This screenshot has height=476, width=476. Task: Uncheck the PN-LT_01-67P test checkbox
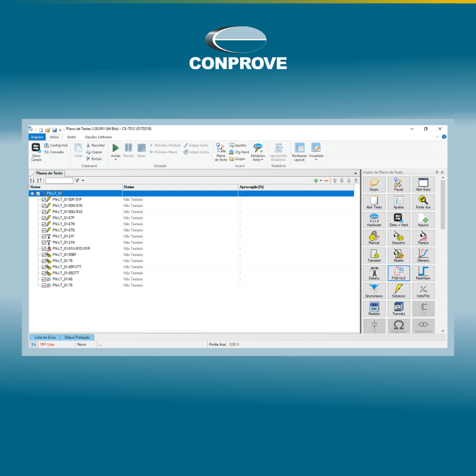click(x=44, y=218)
